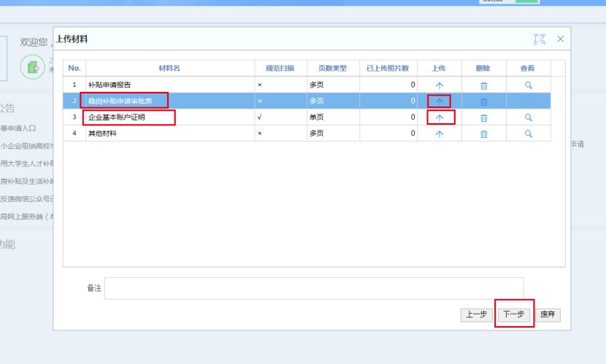The height and width of the screenshot is (364, 606).
Task: Open 局网上服务端 link in background list
Action: 27,217
